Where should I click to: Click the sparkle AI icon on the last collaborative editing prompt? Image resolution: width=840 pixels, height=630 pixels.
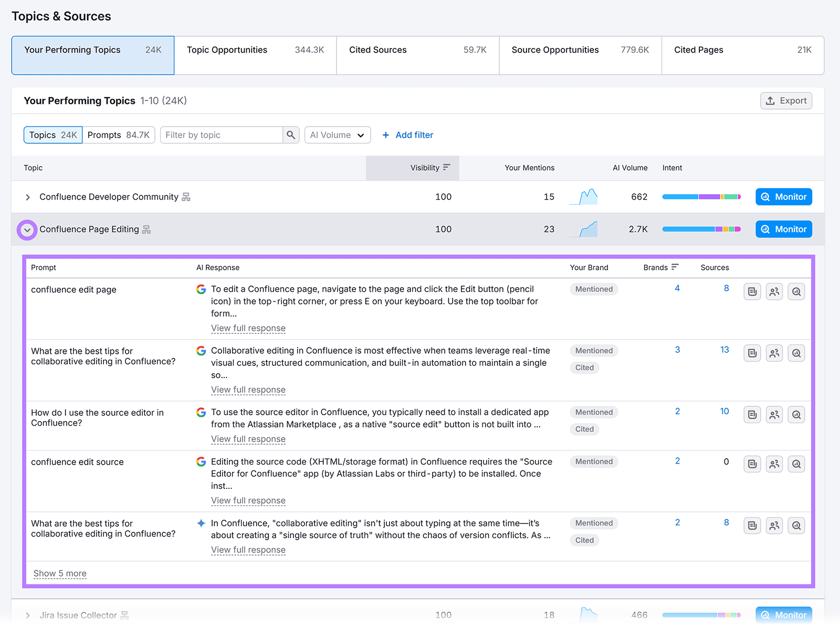tap(201, 523)
